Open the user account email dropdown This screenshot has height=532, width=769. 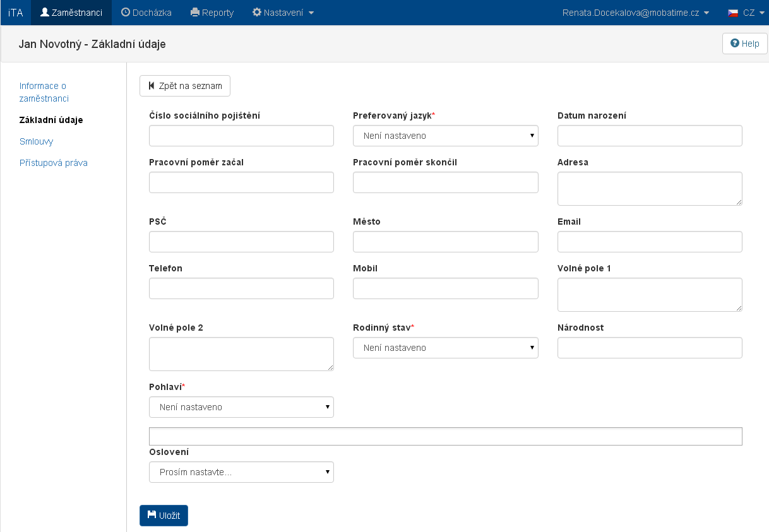click(x=635, y=13)
